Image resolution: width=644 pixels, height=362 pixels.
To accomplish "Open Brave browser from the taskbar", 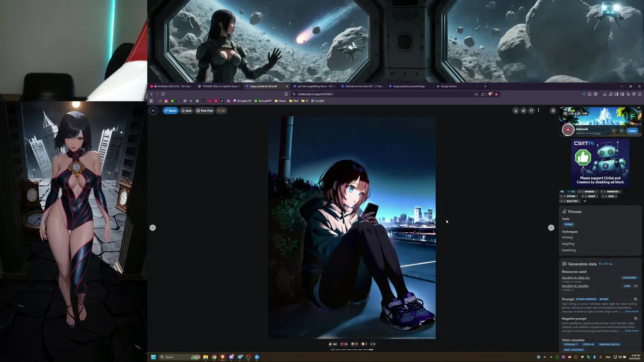I will pos(223,357).
